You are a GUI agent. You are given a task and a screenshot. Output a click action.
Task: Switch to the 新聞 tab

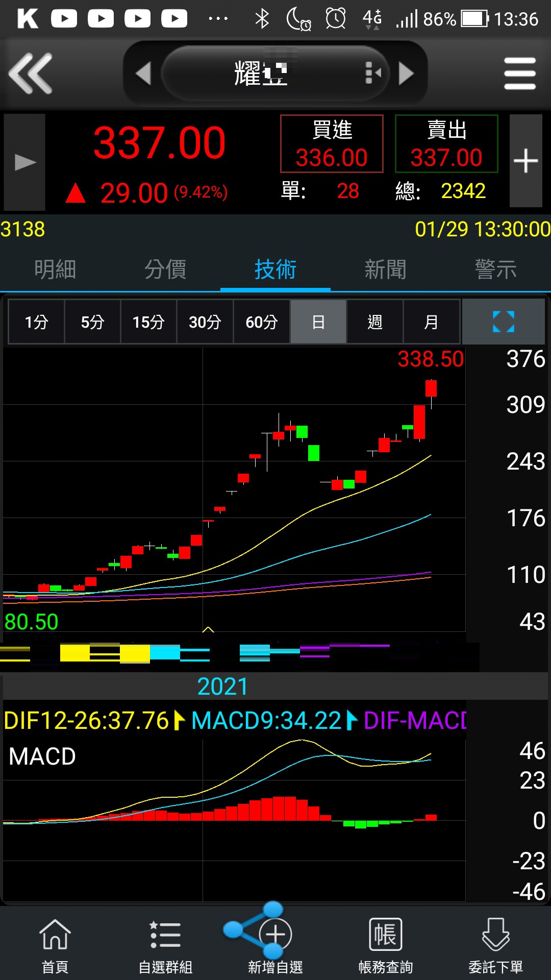pyautogui.click(x=386, y=269)
